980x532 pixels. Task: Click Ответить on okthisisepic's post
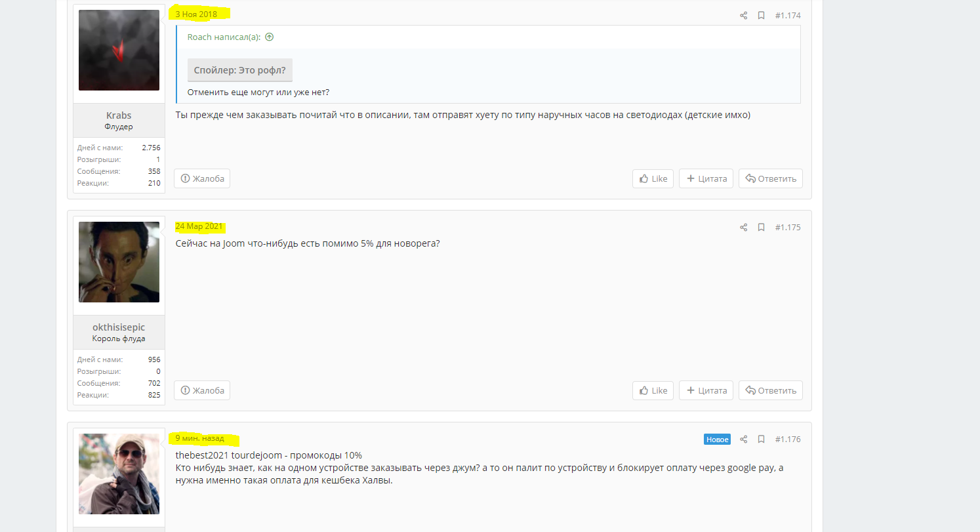pyautogui.click(x=771, y=390)
